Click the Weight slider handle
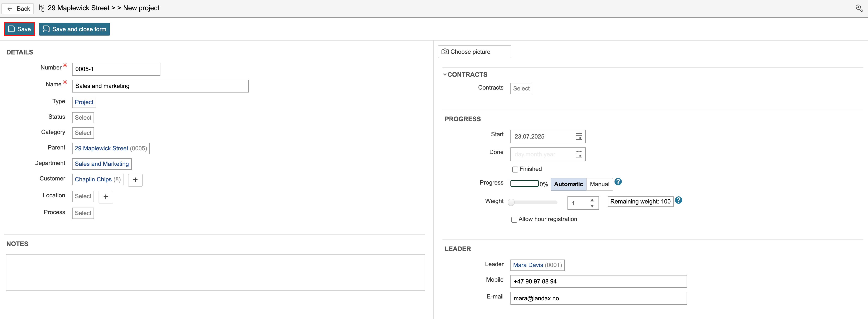868x319 pixels. pyautogui.click(x=511, y=202)
